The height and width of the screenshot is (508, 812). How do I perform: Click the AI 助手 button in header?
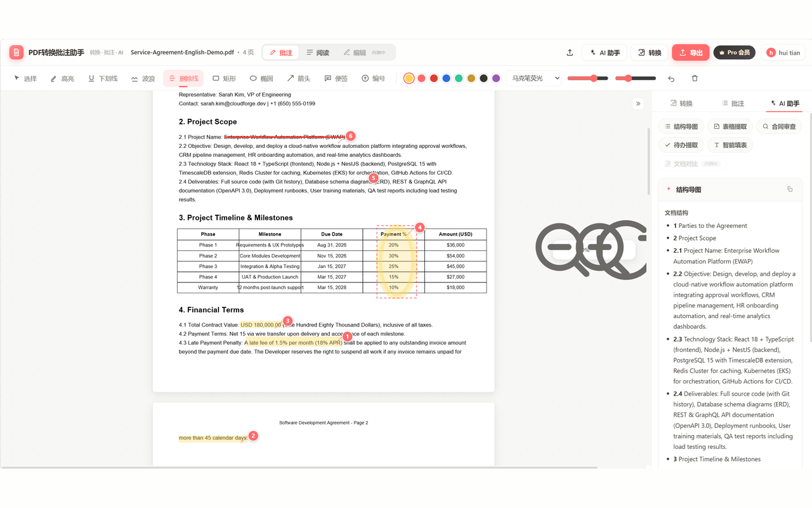pyautogui.click(x=605, y=53)
